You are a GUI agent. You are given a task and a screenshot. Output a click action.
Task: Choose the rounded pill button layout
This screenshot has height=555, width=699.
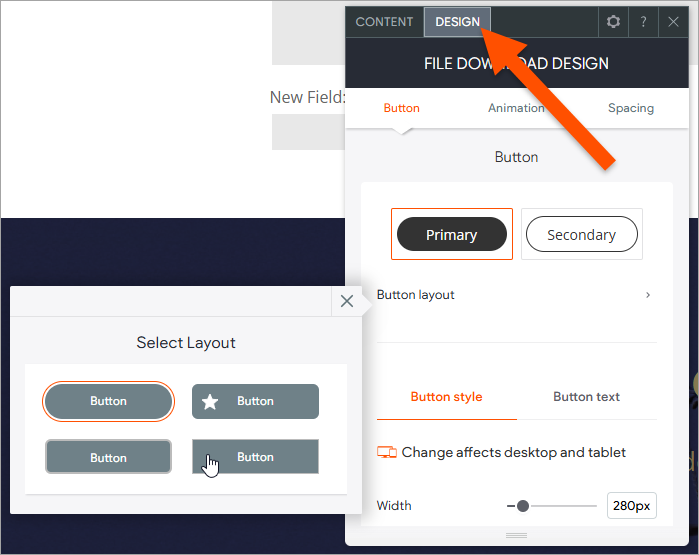108,401
